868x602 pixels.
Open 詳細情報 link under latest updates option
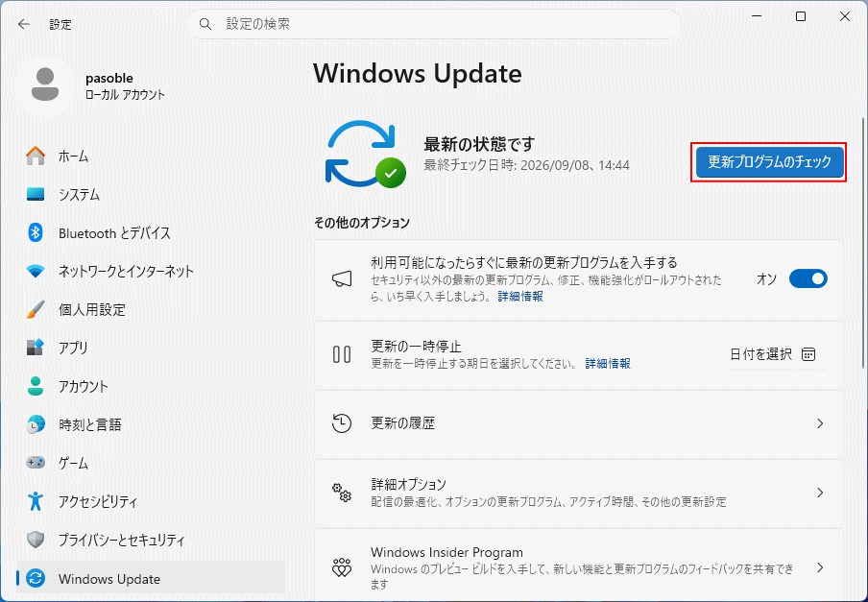point(520,296)
